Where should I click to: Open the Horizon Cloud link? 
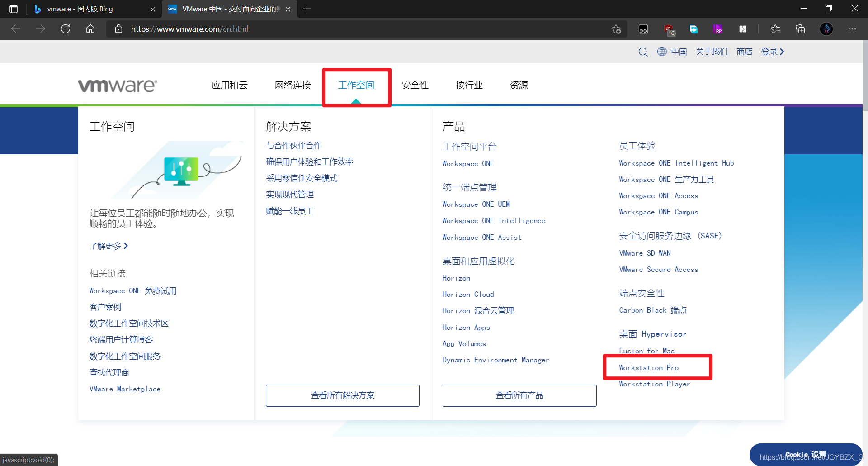pyautogui.click(x=468, y=294)
